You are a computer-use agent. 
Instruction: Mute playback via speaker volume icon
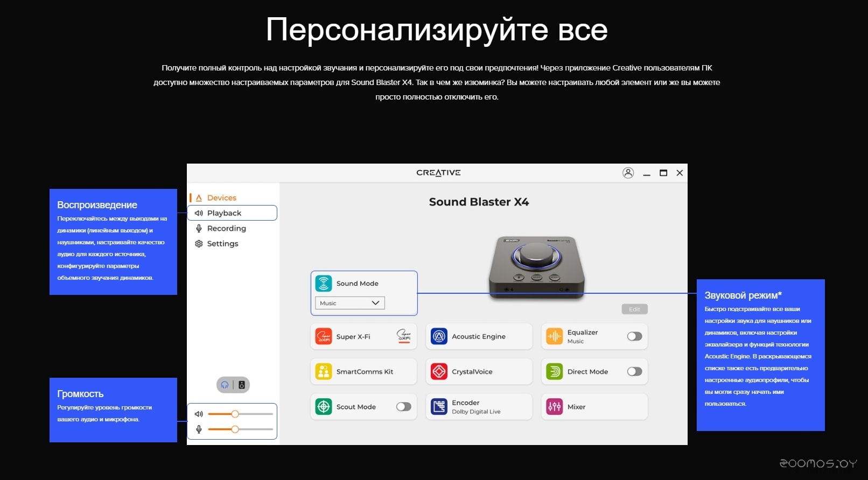coord(199,414)
